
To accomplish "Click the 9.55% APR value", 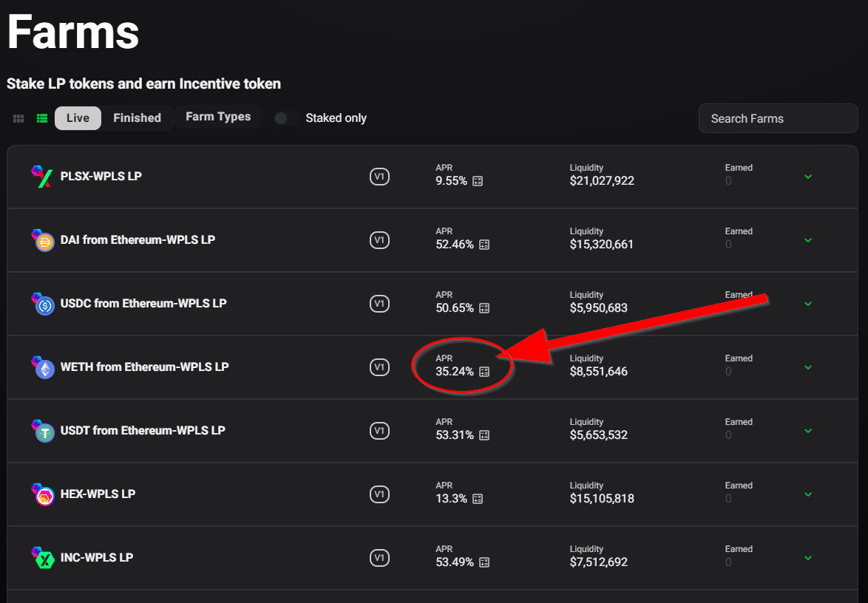I will 451,182.
